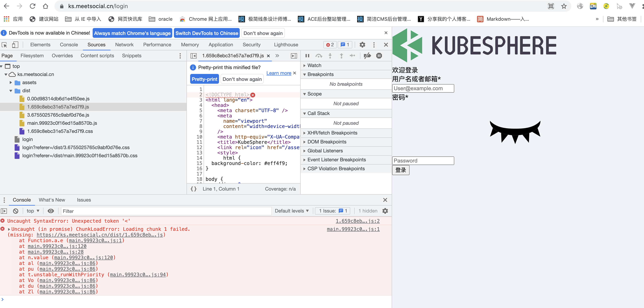Select the inspect element cursor tool
This screenshot has height=308, width=644.
coord(4,44)
